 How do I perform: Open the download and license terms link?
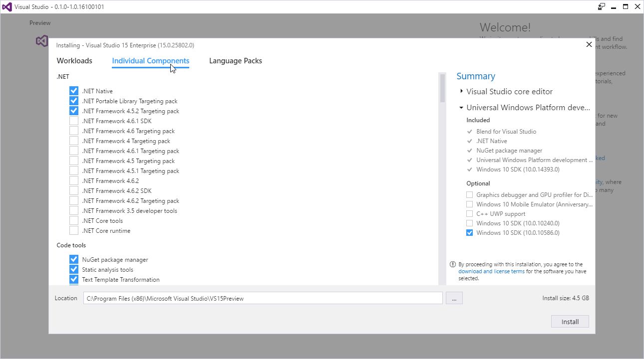click(491, 272)
